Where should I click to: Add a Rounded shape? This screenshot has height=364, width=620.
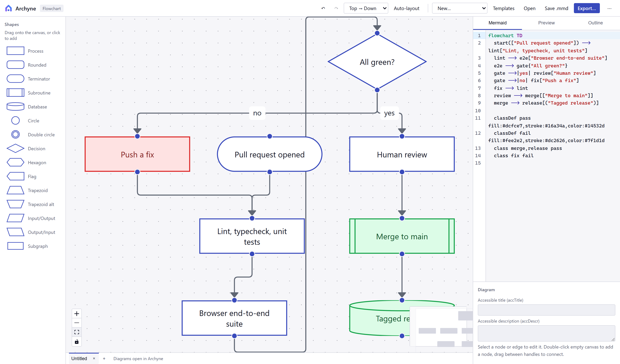pos(33,65)
